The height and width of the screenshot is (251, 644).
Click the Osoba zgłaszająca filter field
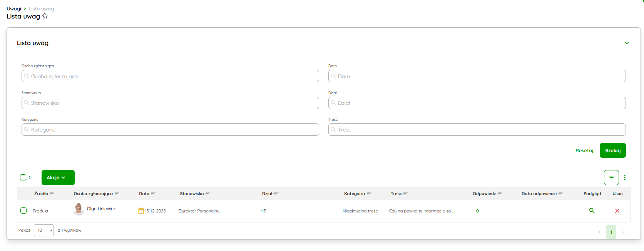pyautogui.click(x=170, y=76)
